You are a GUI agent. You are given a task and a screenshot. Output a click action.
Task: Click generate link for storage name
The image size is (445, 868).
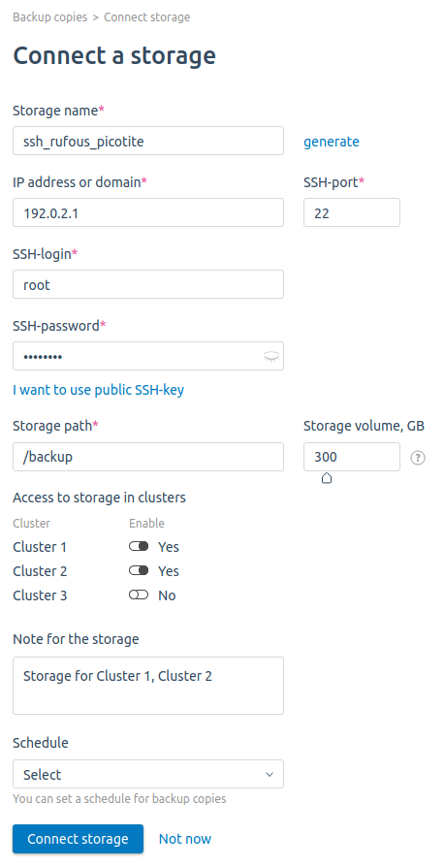click(332, 142)
